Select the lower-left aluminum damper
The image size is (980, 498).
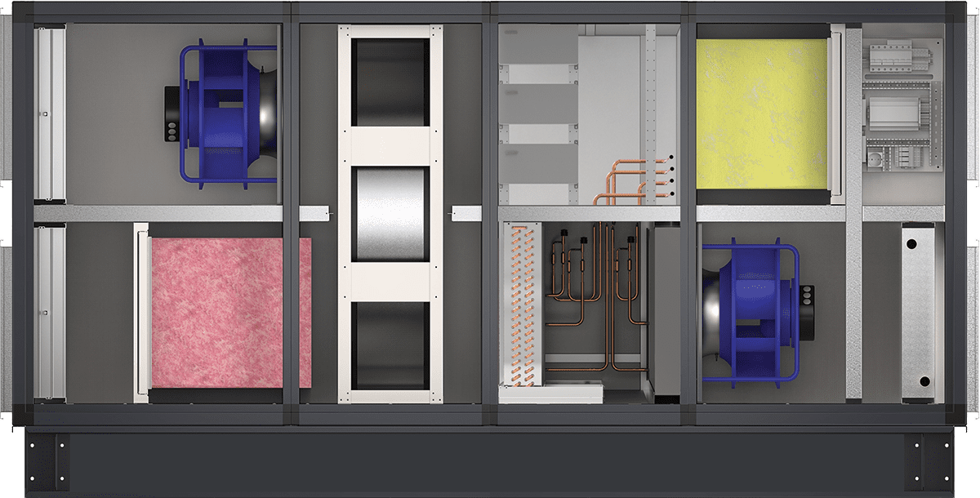pyautogui.click(x=49, y=313)
